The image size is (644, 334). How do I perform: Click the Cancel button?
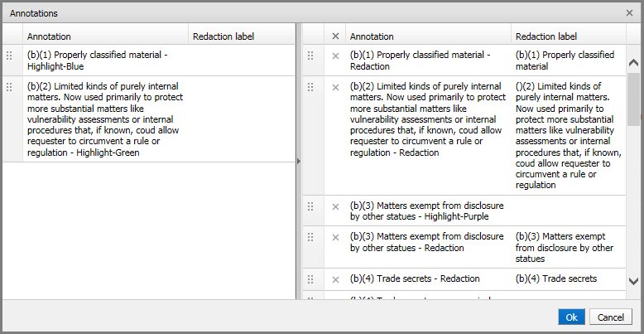point(610,317)
